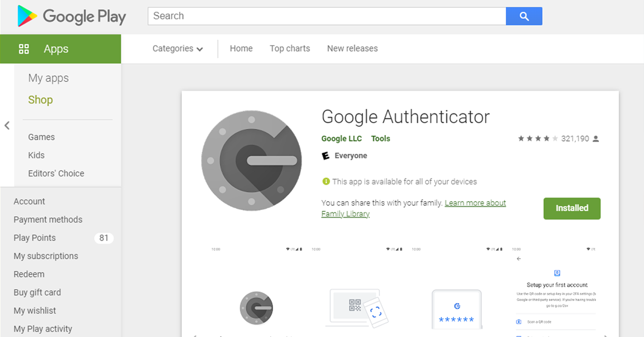Click Redeem in sidebar
Screen dimensions: 644x337
(29, 274)
